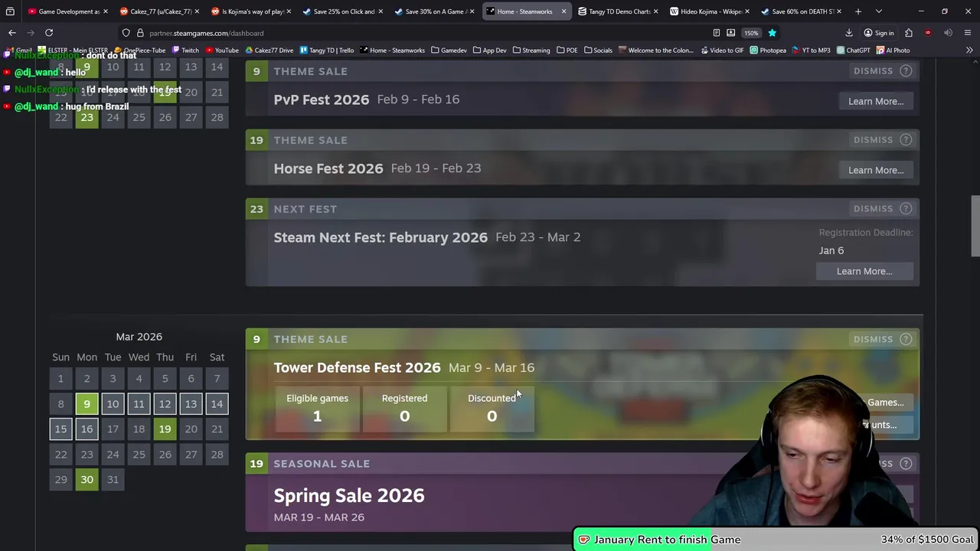Open ChatGPT bookmark
This screenshot has height=551, width=980.
[x=854, y=51]
